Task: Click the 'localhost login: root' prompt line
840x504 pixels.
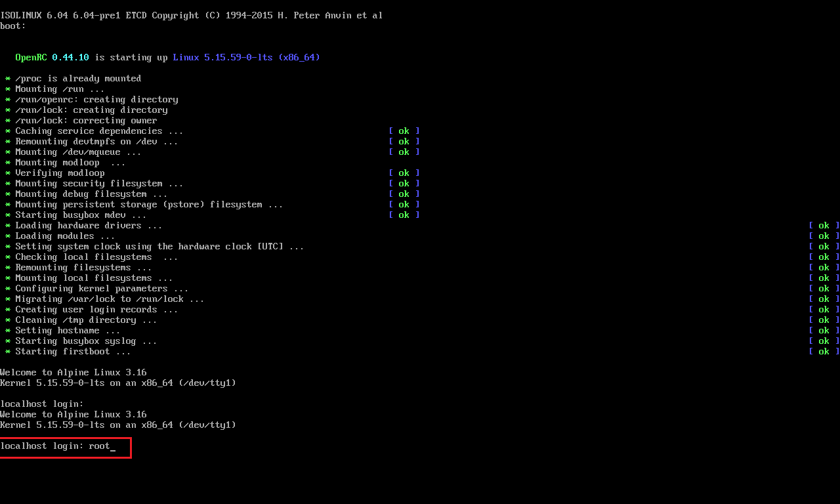Action: (x=58, y=446)
